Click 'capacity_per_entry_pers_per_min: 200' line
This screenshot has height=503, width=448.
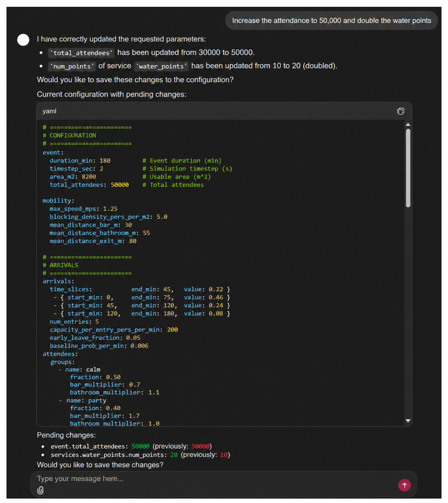click(114, 330)
